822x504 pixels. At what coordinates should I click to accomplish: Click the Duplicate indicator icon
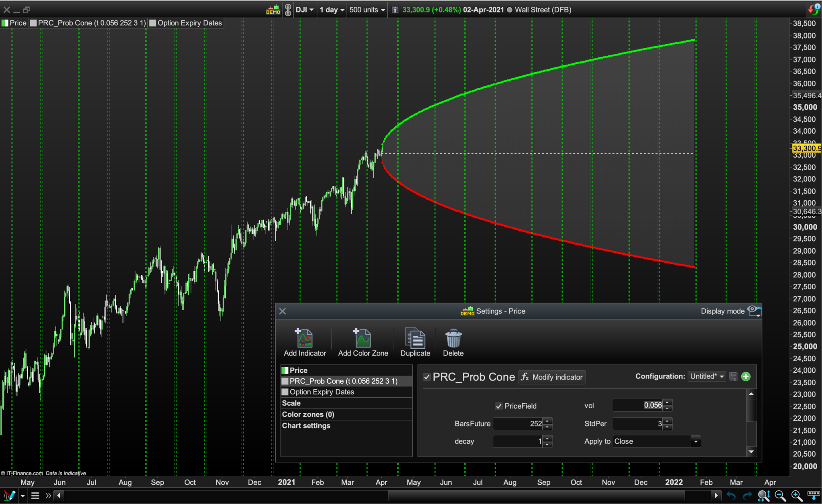point(415,339)
